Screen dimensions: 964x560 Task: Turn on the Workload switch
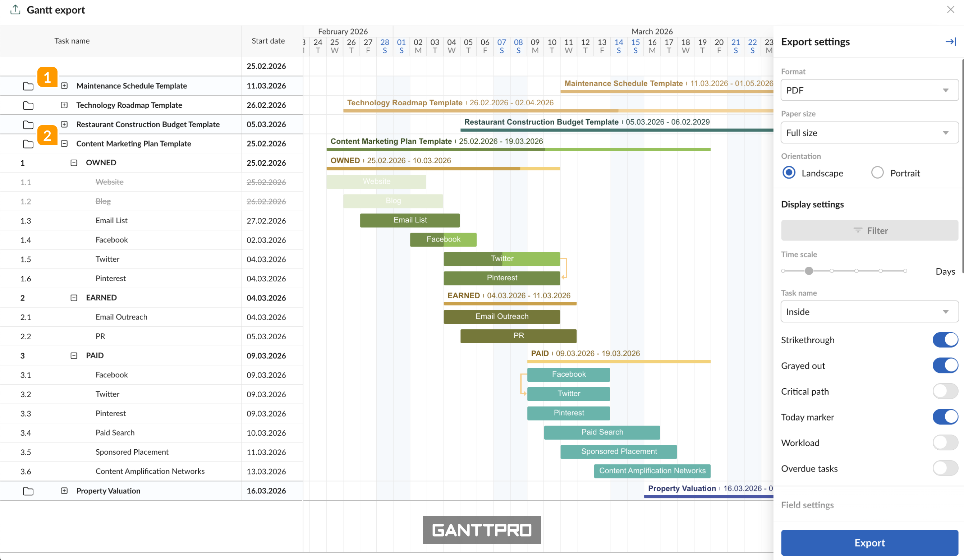945,442
